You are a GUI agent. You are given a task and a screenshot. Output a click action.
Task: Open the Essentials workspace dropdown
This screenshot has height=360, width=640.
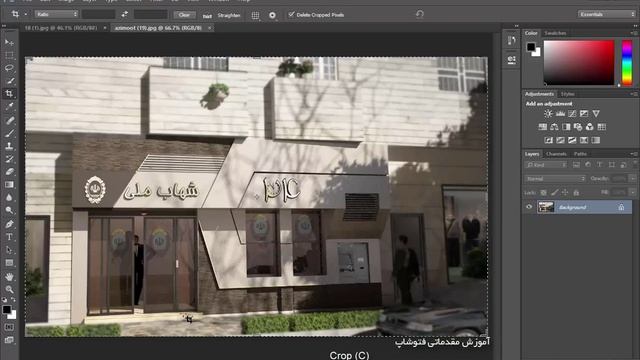pos(607,14)
